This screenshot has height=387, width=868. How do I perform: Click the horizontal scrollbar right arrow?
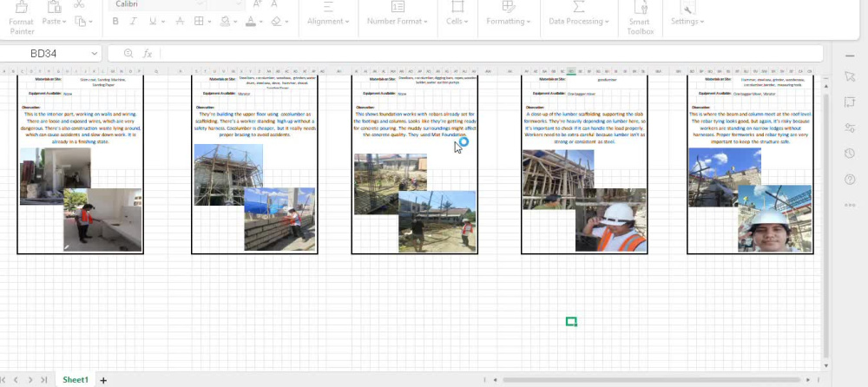tap(808, 380)
